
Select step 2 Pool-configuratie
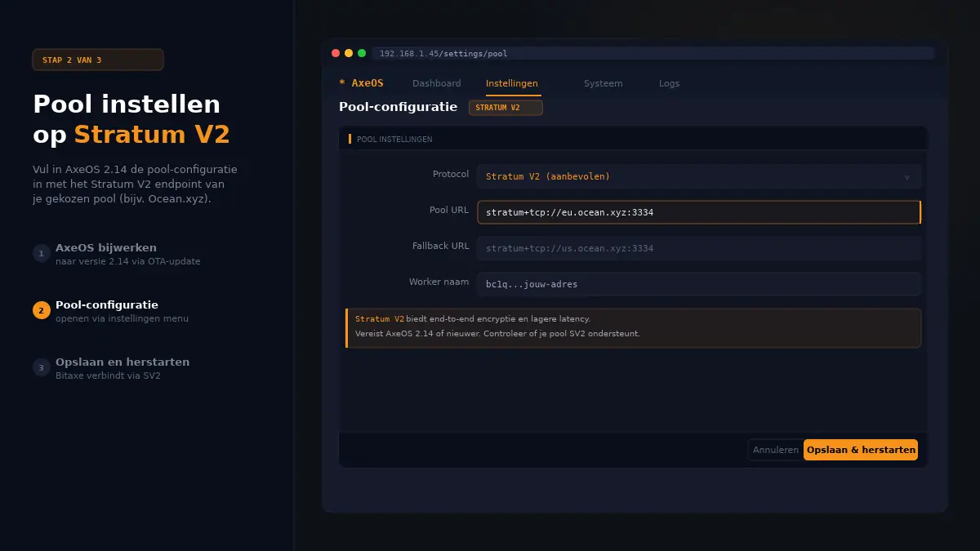[111, 311]
